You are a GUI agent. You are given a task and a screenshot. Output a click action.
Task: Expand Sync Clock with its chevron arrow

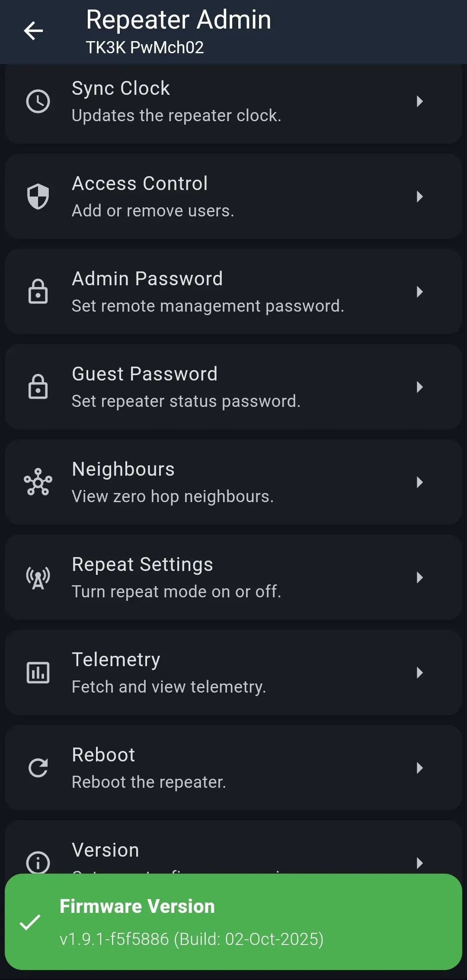pyautogui.click(x=419, y=101)
